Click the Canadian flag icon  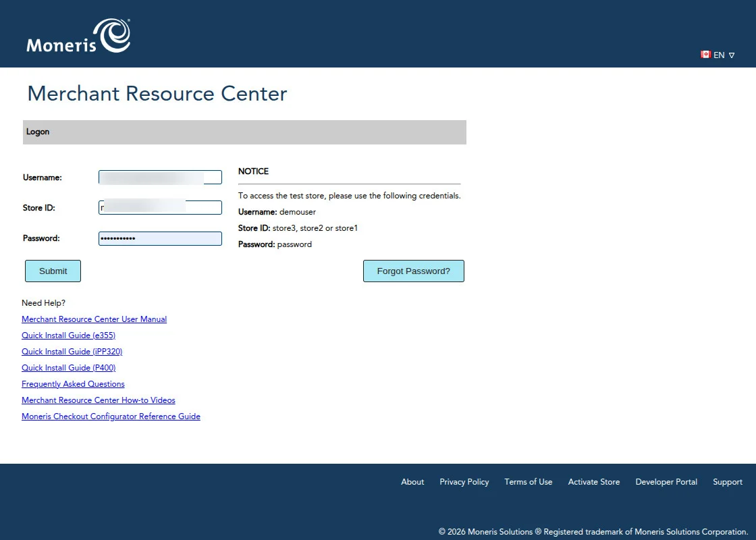point(705,55)
